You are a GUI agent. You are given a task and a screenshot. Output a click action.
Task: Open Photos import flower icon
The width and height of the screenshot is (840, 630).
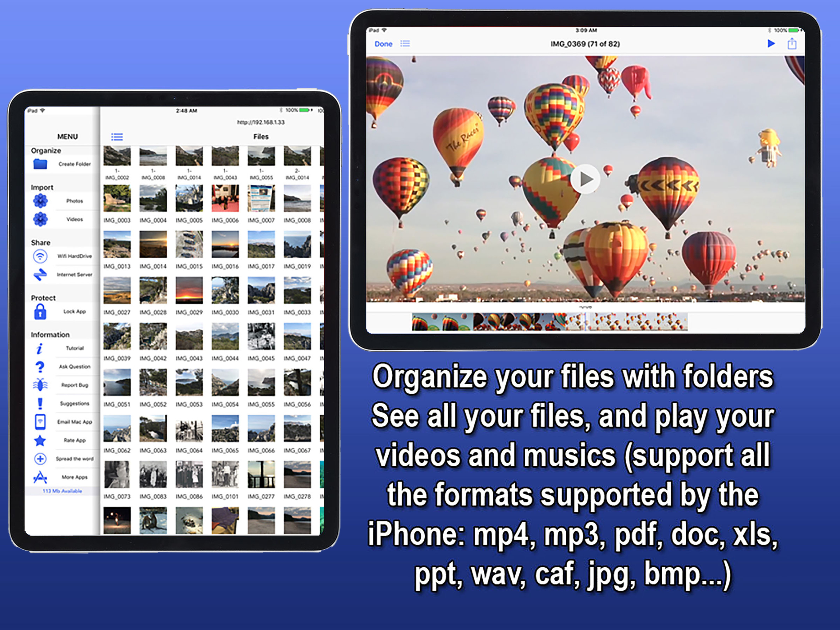tap(40, 201)
